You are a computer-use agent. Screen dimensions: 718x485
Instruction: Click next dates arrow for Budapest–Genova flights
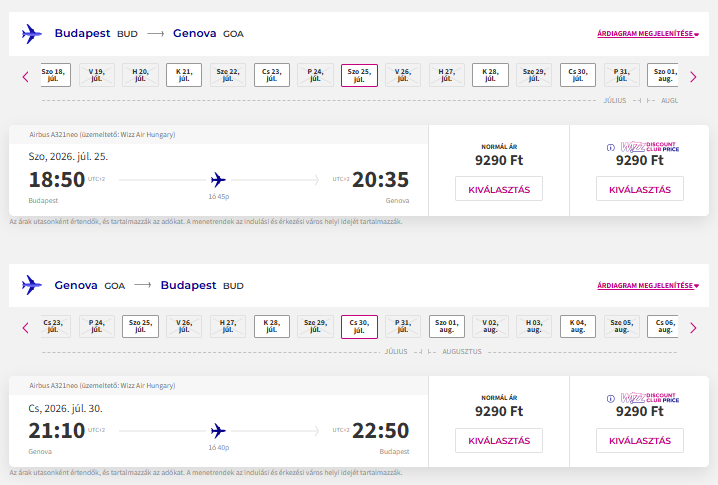(693, 77)
